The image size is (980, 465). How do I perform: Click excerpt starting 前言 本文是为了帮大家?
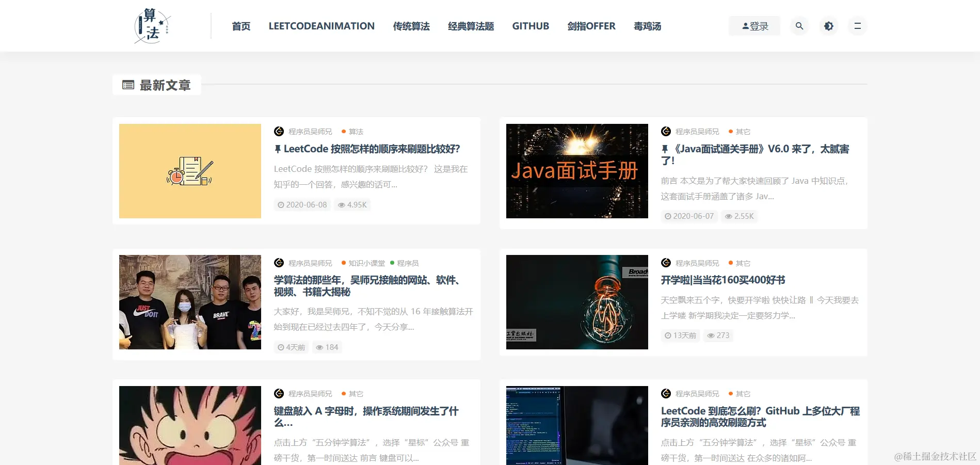754,188
